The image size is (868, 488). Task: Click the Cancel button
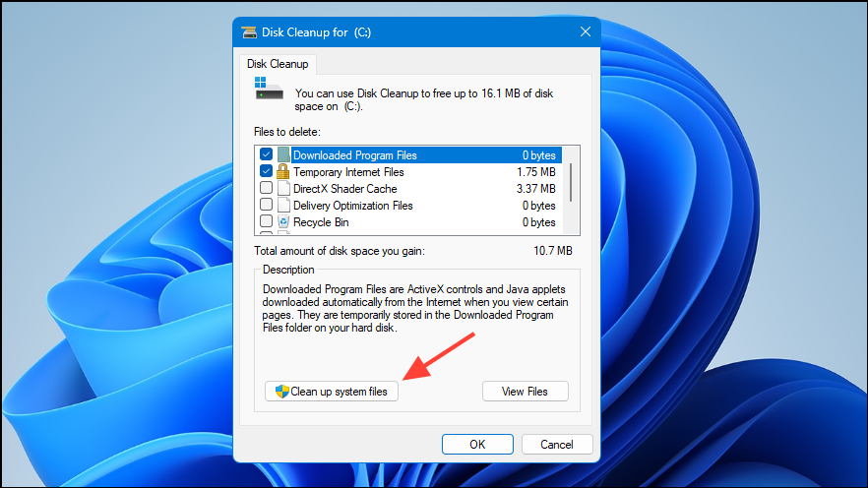pyautogui.click(x=556, y=445)
